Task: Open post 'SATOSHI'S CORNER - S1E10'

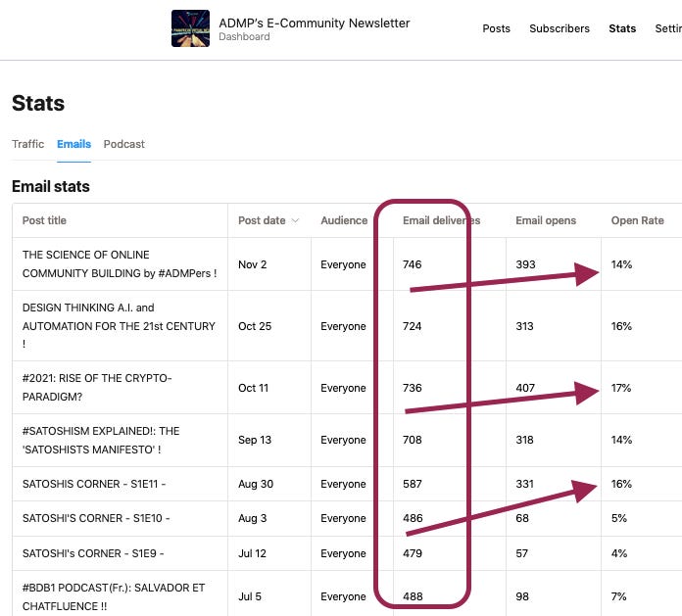Action: click(x=96, y=518)
